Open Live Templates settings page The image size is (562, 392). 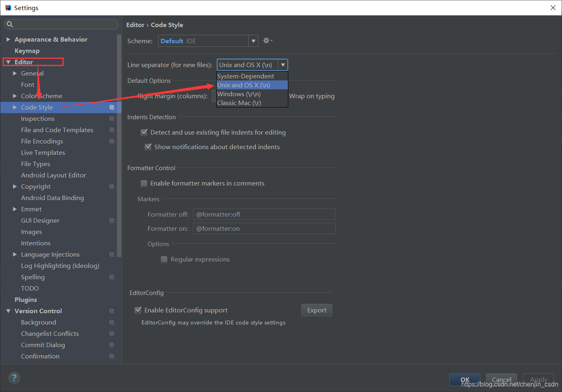pyautogui.click(x=43, y=152)
